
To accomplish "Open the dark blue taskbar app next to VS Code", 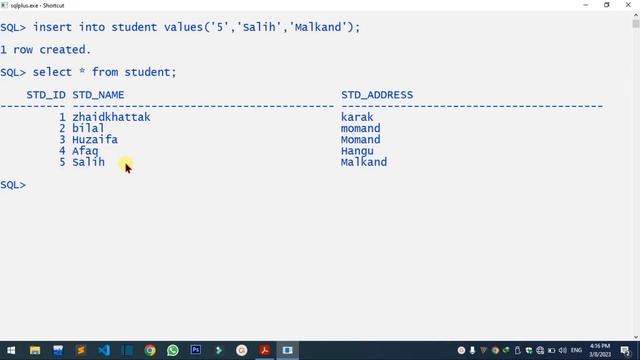I will coord(127,350).
